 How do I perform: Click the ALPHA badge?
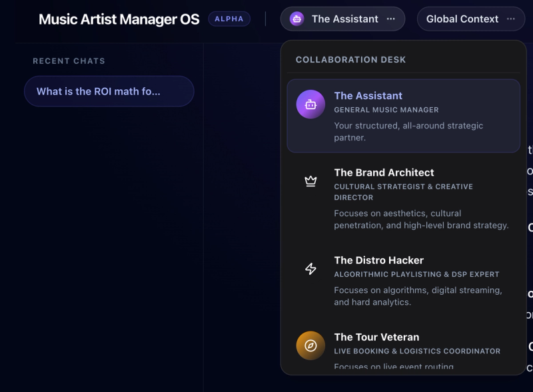(229, 19)
